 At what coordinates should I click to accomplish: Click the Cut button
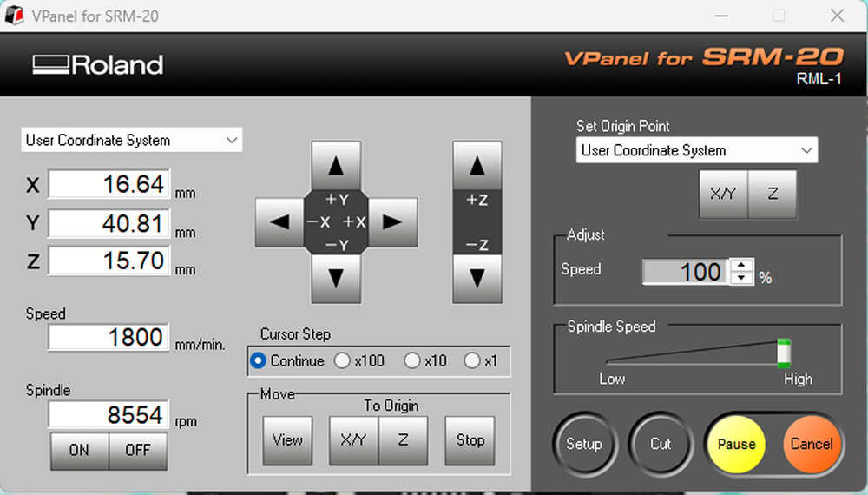661,444
